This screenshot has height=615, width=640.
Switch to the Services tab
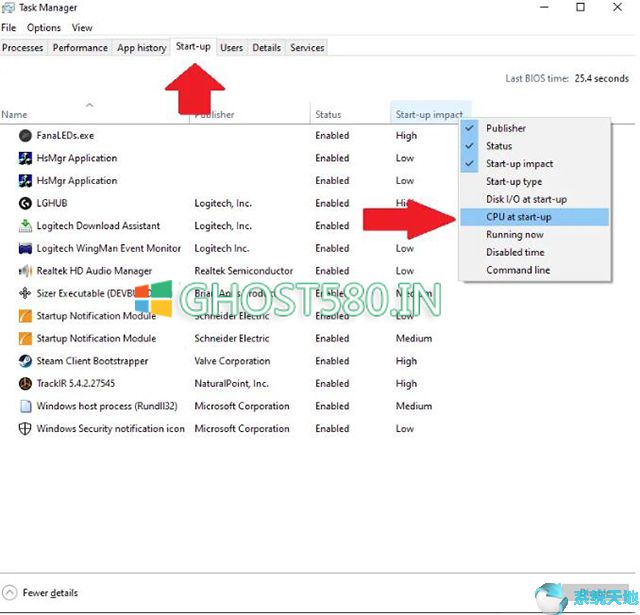tap(307, 48)
